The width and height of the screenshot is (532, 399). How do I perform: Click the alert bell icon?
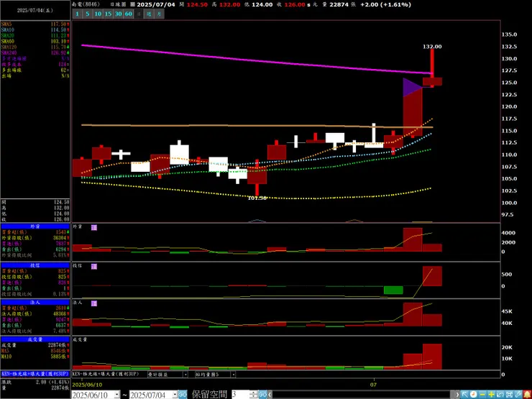tap(527, 395)
